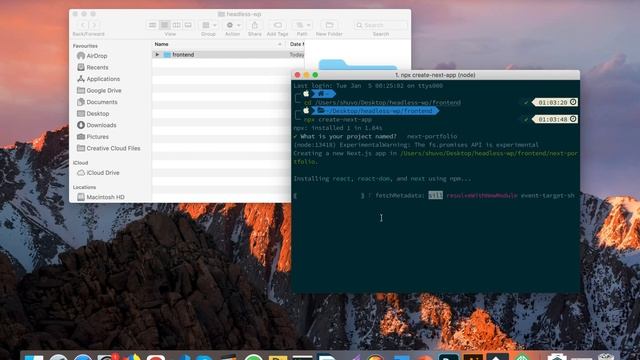Sort by the Date Modified column header
Screen dimensions: 640x360
[x=296, y=44]
